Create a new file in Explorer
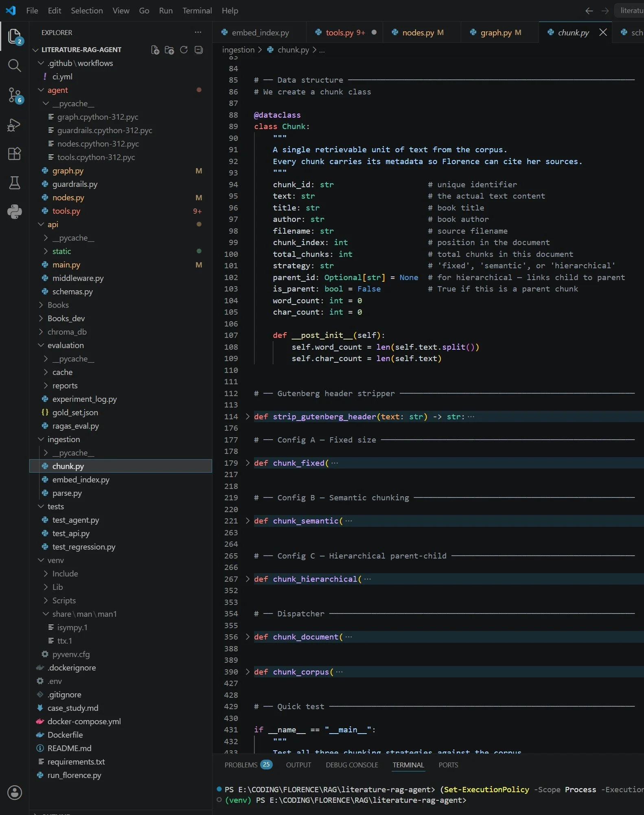This screenshot has width=644, height=815. [x=155, y=50]
